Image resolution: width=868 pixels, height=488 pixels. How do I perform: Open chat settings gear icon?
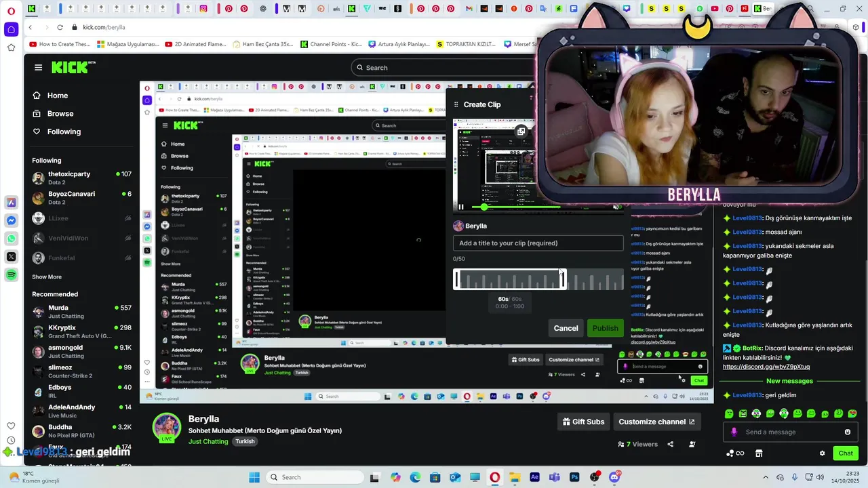pos(822,453)
